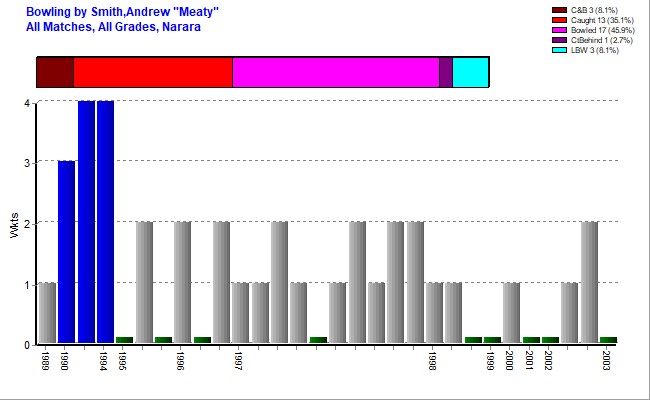The width and height of the screenshot is (650, 400).
Task: Click the 1990 x-axis year label
Action: 64,361
